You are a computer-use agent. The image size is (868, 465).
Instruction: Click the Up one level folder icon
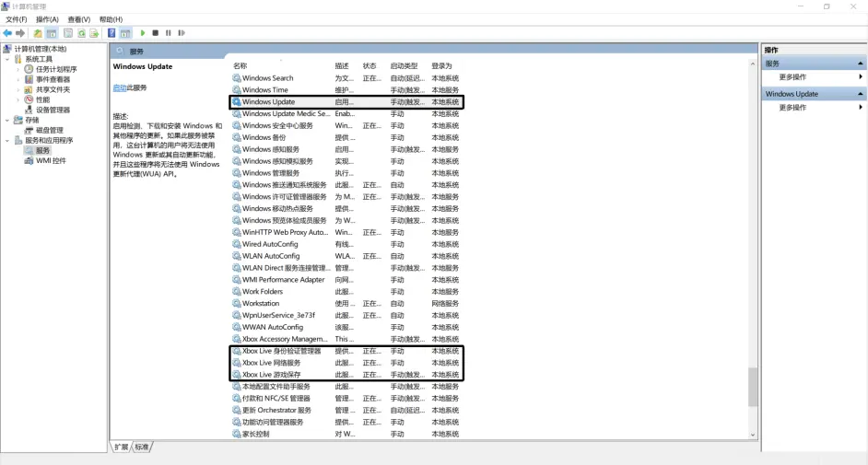(38, 33)
